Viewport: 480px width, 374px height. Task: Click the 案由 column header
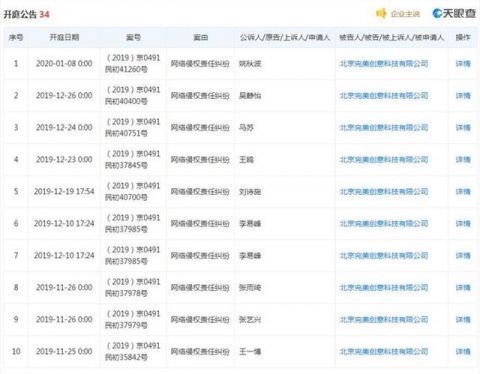click(200, 37)
